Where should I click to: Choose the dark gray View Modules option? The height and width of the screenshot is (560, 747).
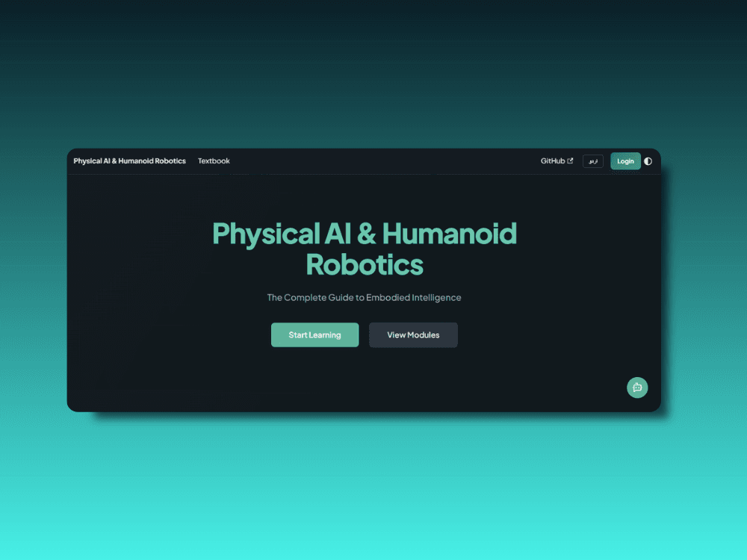pyautogui.click(x=413, y=335)
